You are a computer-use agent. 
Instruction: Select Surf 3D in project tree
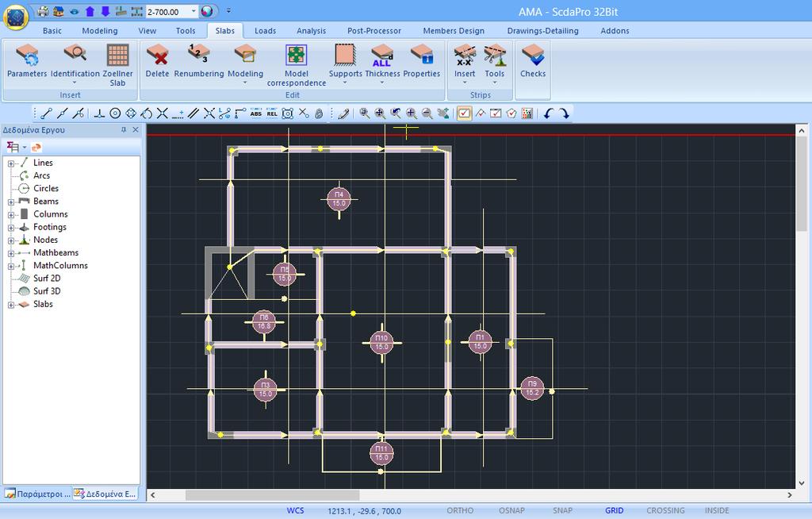(x=47, y=291)
